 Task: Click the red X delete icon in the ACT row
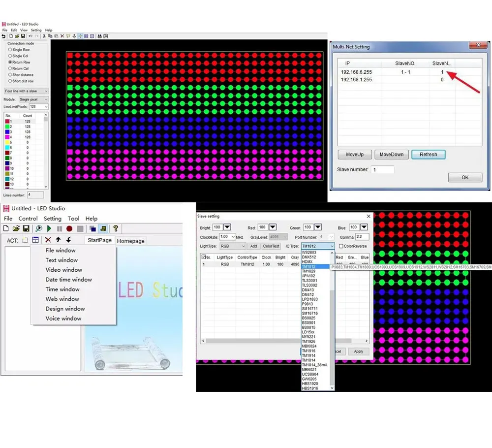pyautogui.click(x=48, y=240)
